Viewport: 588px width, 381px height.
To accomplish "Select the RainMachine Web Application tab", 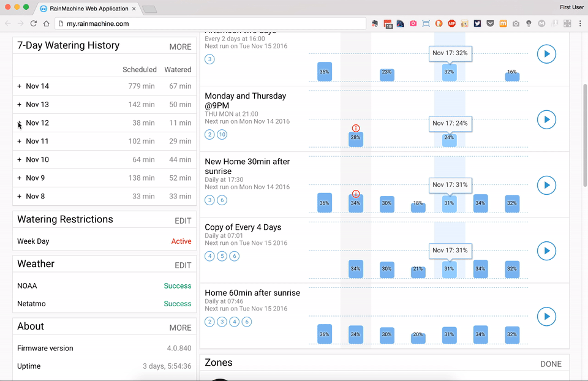I will click(88, 9).
